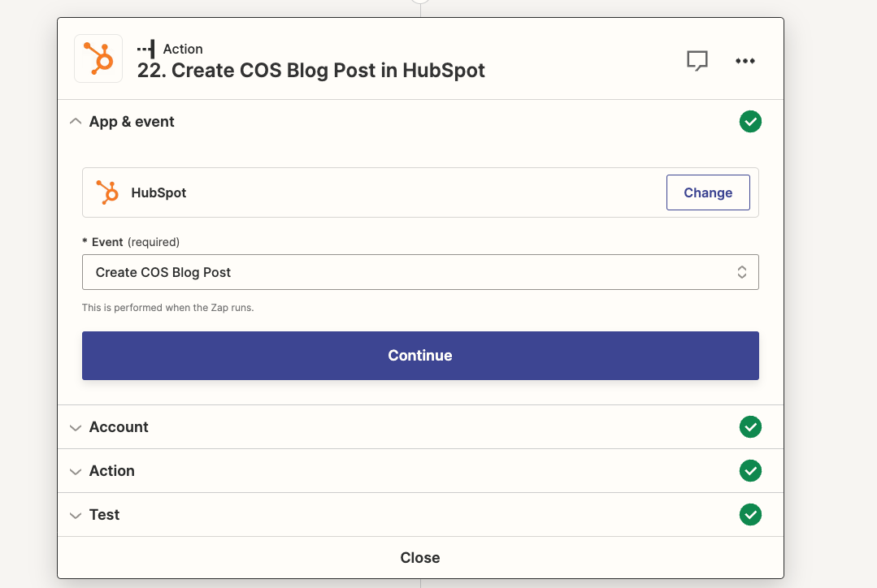
Task: Collapse the App & event section chevron
Action: [x=76, y=121]
